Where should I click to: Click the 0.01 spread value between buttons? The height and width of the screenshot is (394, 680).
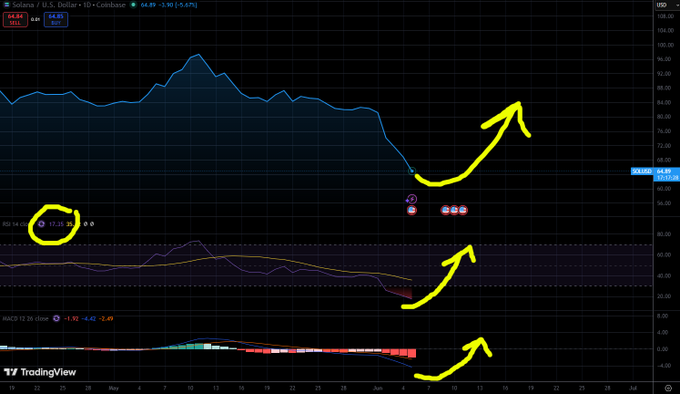click(x=36, y=20)
